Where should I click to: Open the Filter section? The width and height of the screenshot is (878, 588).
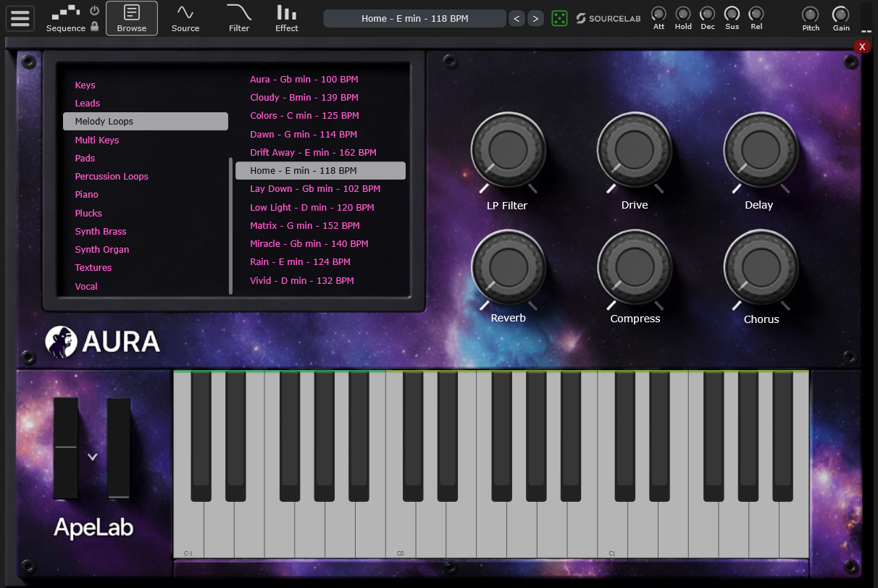click(x=239, y=18)
